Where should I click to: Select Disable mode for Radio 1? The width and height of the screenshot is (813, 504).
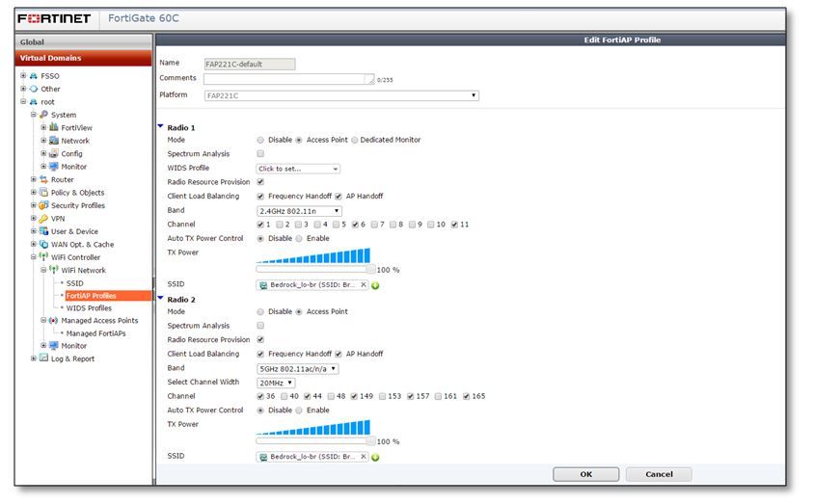click(260, 140)
